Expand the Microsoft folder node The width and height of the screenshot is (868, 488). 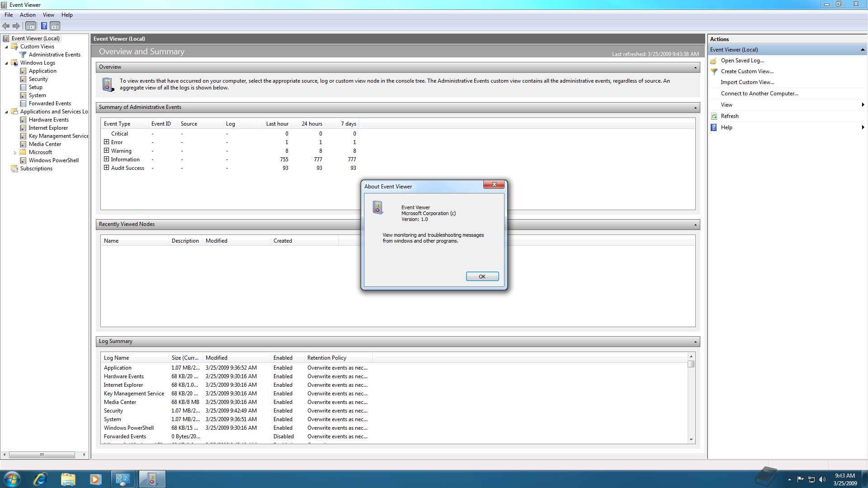pos(15,153)
